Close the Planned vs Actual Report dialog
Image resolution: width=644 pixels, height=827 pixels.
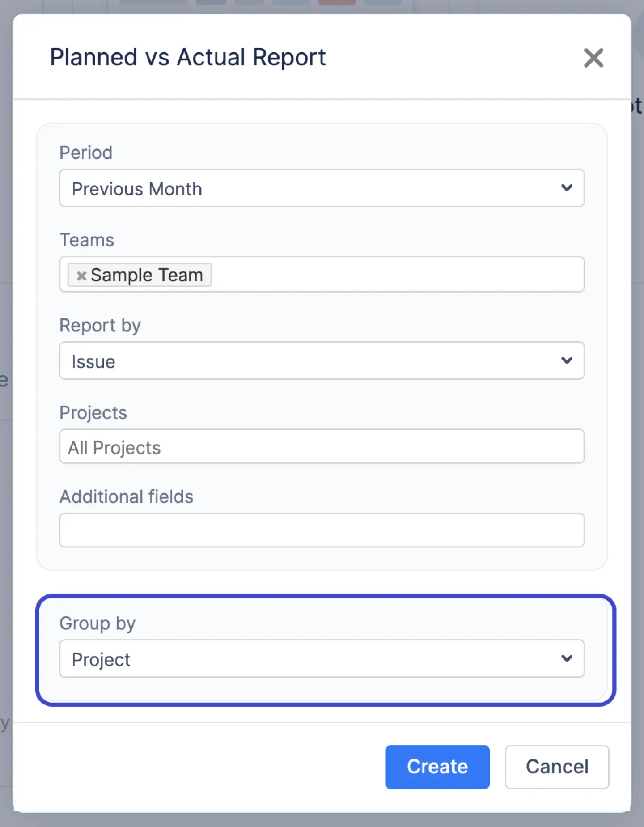tap(593, 58)
